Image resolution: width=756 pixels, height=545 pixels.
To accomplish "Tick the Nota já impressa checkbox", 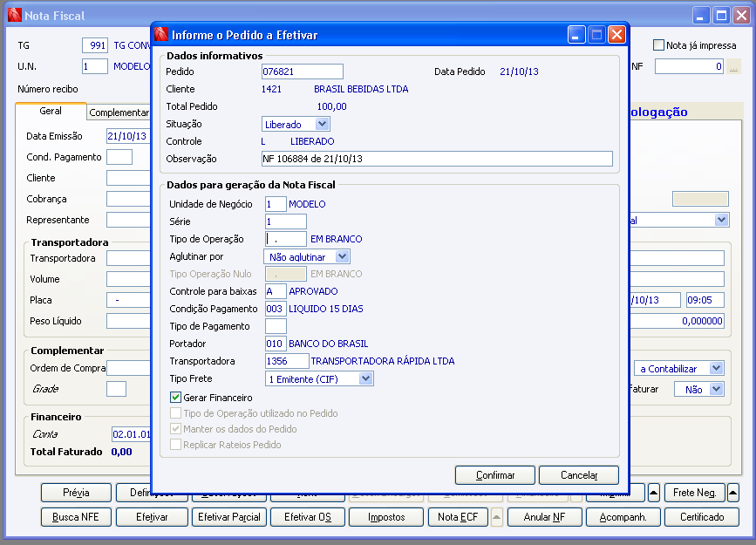I will point(658,44).
